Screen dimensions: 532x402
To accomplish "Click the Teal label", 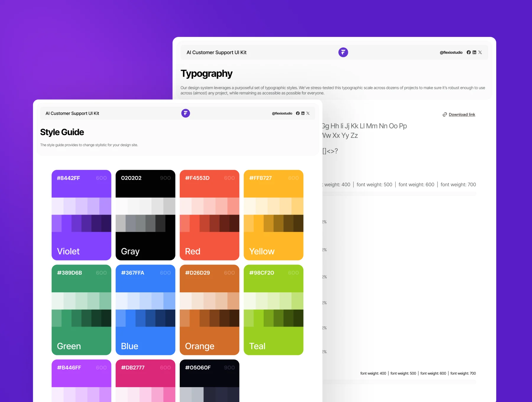I will [x=257, y=346].
